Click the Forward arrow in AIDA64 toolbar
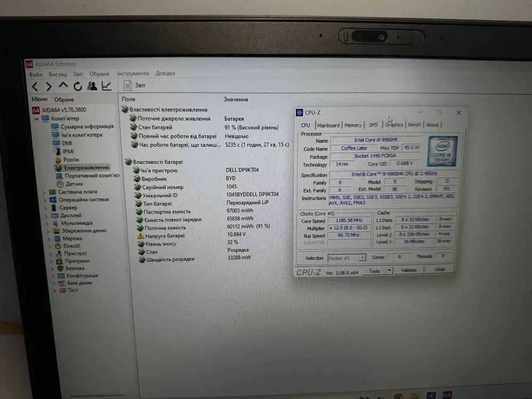The height and width of the screenshot is (399, 532). [x=48, y=86]
